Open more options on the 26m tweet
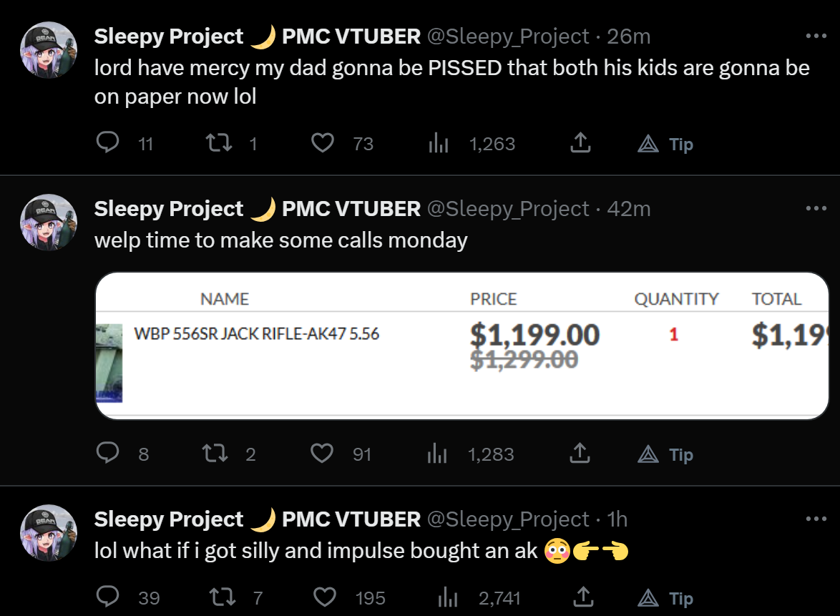The width and height of the screenshot is (840, 616). 816,36
